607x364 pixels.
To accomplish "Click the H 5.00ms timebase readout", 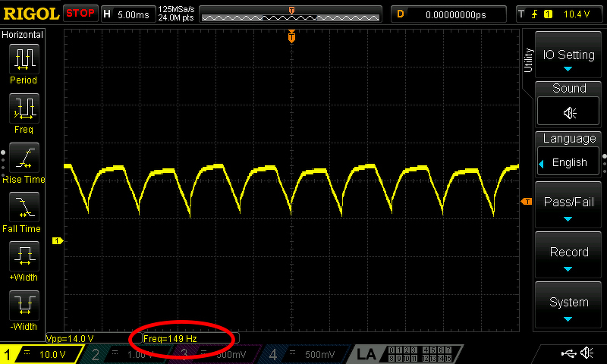I will tap(127, 14).
